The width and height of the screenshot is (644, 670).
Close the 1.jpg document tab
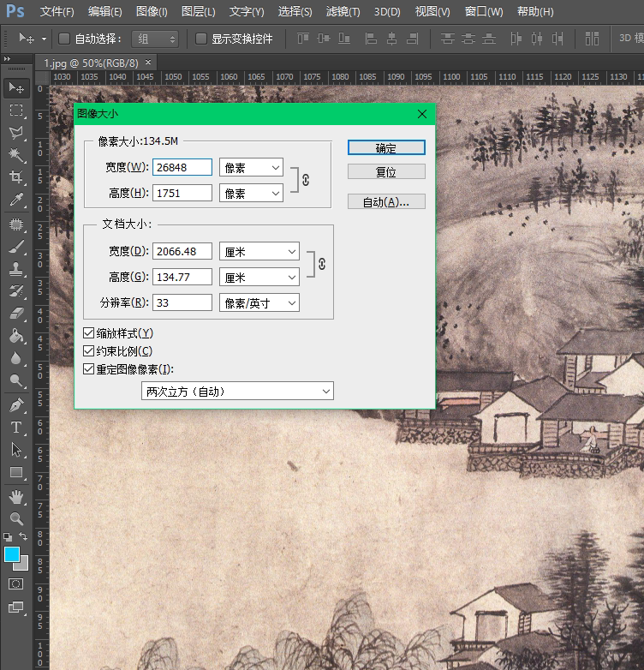tap(148, 63)
